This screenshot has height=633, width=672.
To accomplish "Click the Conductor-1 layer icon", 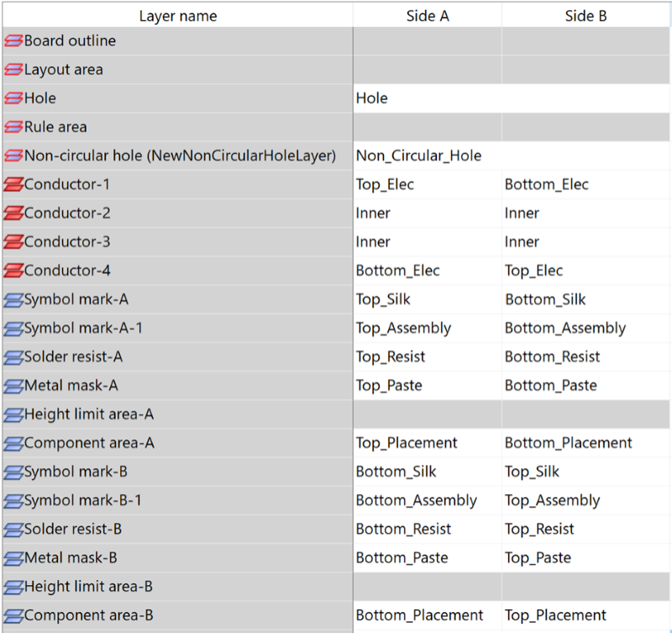I will (13, 184).
